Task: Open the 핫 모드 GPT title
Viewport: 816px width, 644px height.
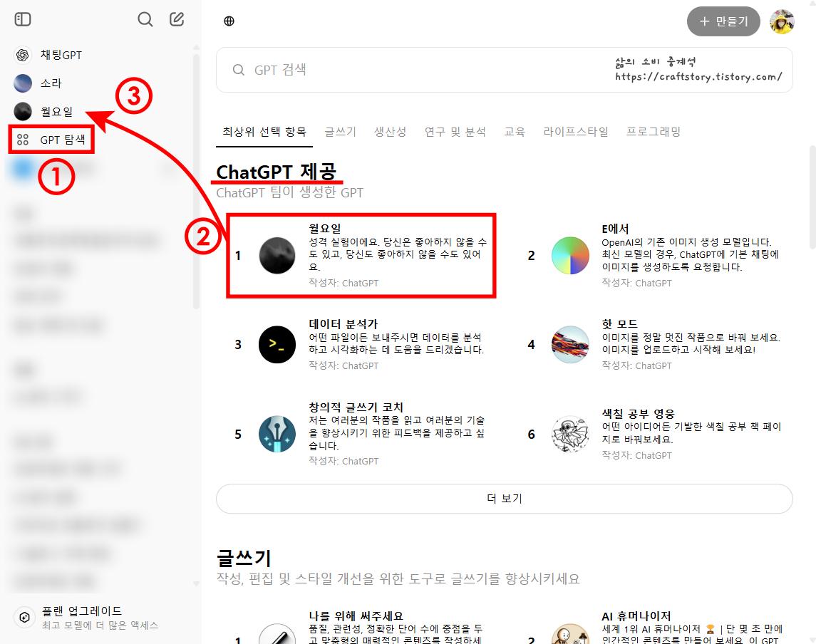Action: pos(619,324)
